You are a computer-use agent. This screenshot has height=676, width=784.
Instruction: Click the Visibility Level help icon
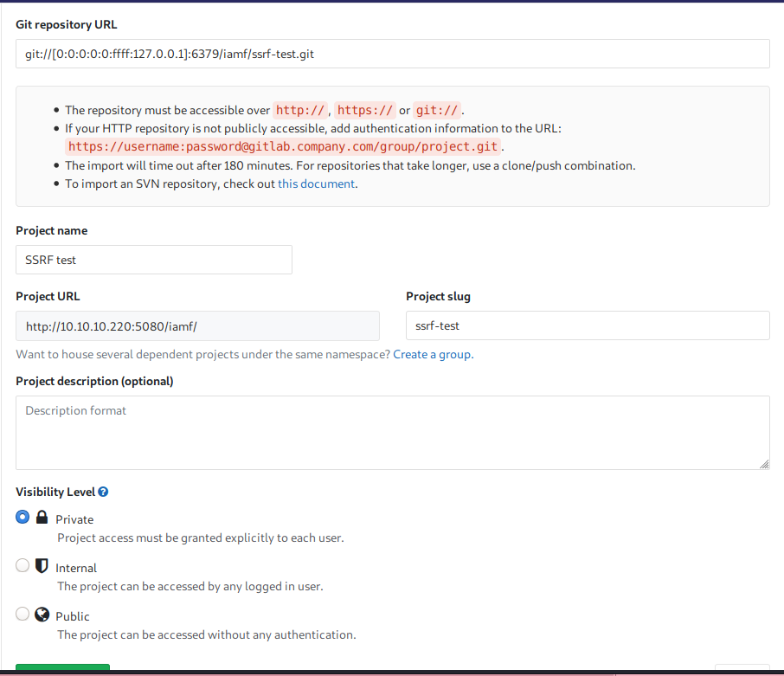[x=103, y=493]
